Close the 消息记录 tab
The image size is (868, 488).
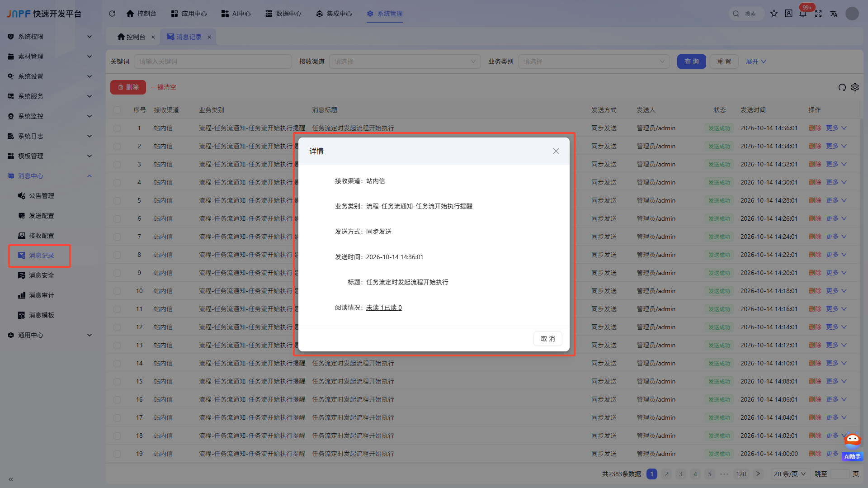pos(209,37)
